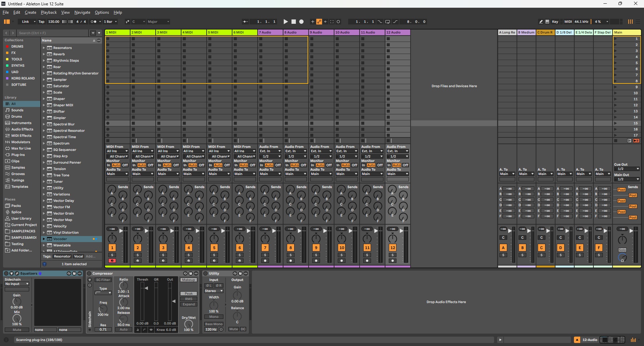
Task: Go back in browser history
Action: coord(6,33)
